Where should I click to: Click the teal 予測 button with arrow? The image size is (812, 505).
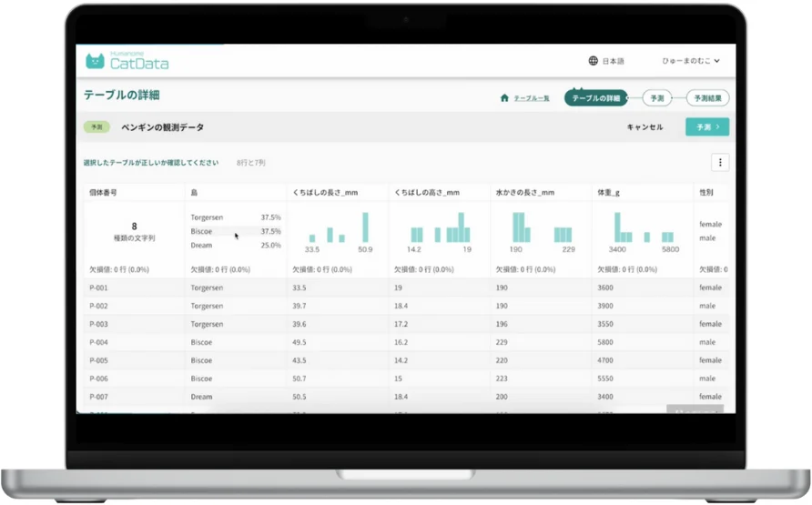(707, 127)
